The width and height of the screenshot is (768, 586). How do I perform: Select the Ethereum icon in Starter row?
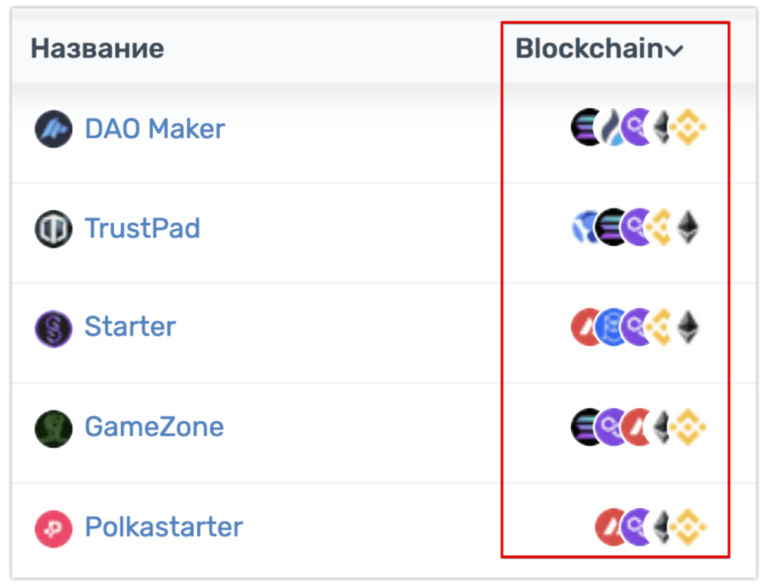click(686, 327)
